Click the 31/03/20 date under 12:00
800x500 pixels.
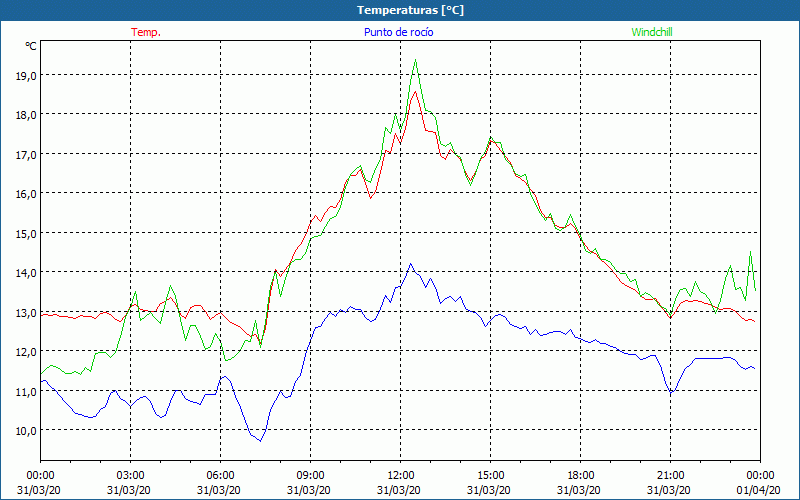[399, 490]
